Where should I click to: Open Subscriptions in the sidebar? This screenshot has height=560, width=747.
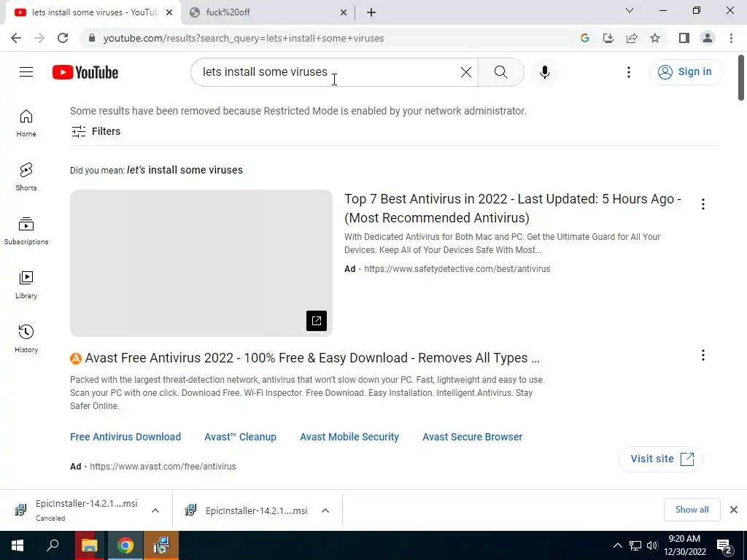pyautogui.click(x=26, y=231)
